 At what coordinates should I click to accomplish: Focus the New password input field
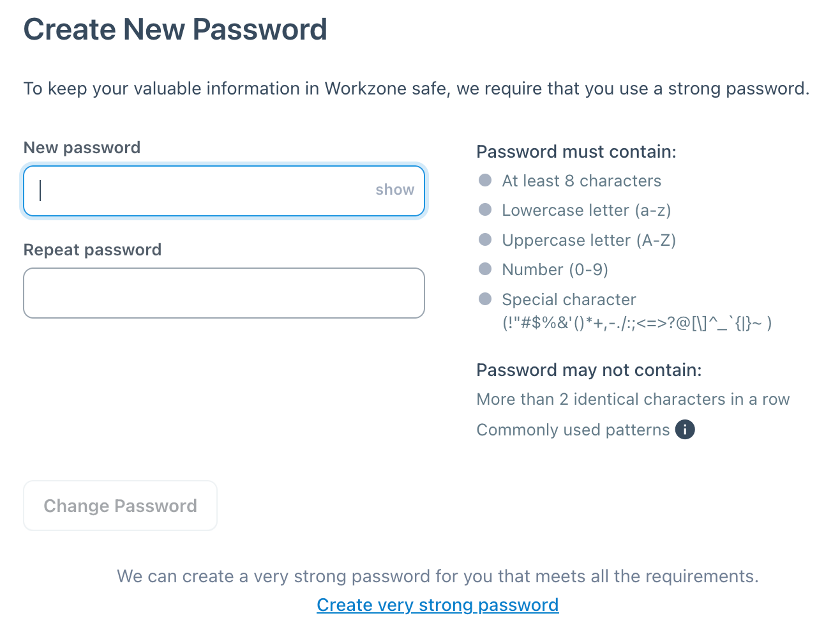[x=224, y=191]
